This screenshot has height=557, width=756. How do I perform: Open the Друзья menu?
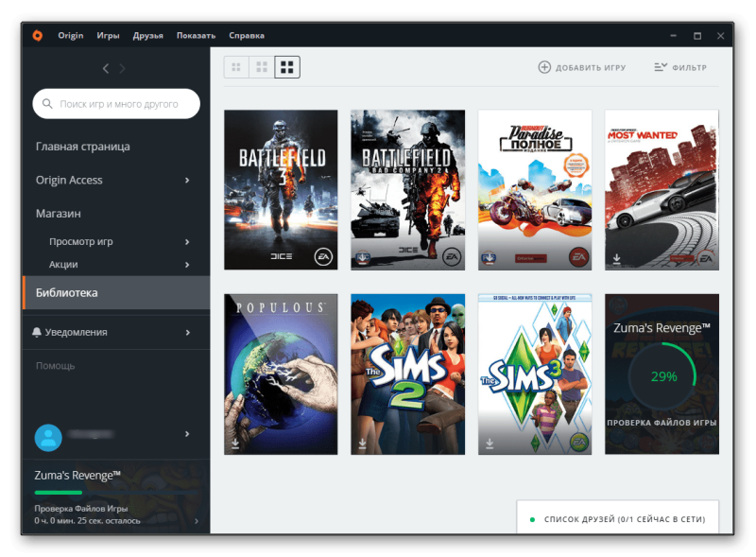pos(148,35)
